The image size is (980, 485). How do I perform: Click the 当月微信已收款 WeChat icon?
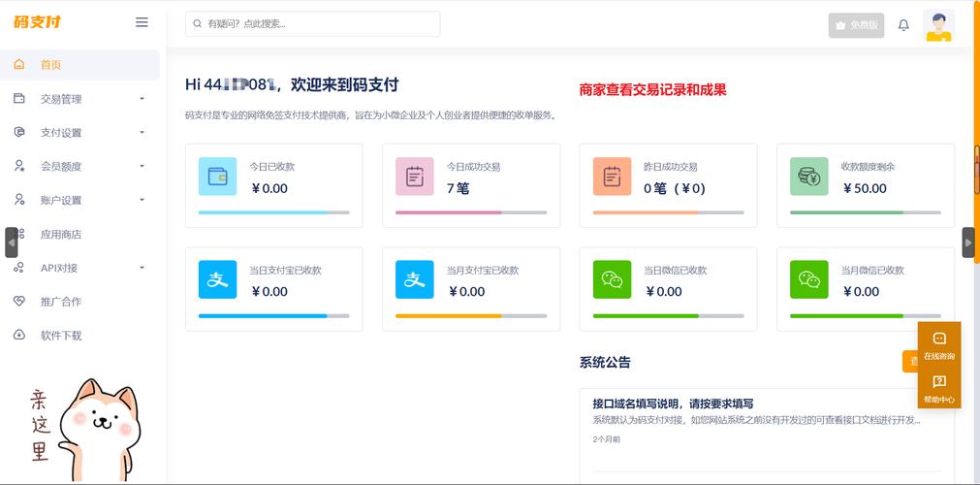[x=808, y=279]
